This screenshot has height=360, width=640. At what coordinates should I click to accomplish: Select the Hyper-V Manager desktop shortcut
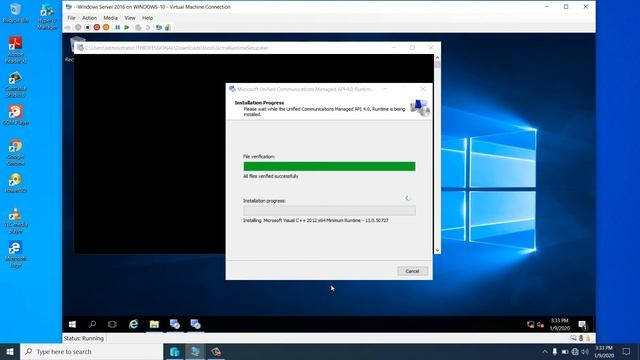47,16
